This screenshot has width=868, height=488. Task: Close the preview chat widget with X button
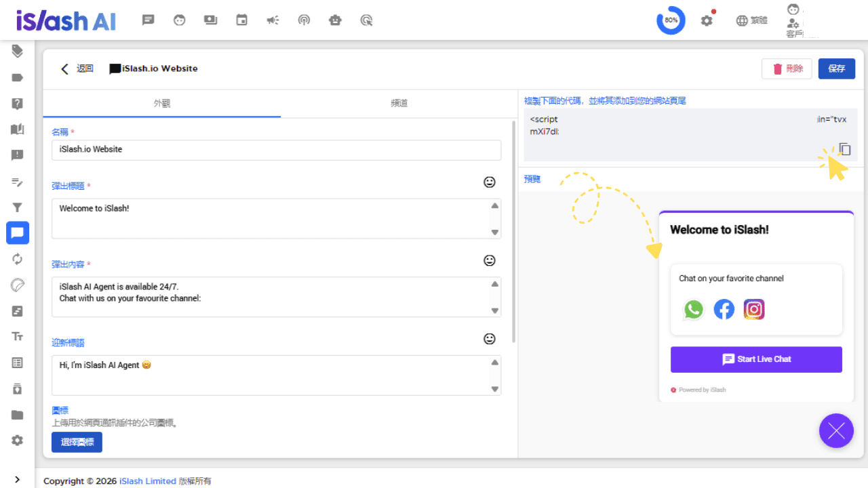click(x=836, y=430)
